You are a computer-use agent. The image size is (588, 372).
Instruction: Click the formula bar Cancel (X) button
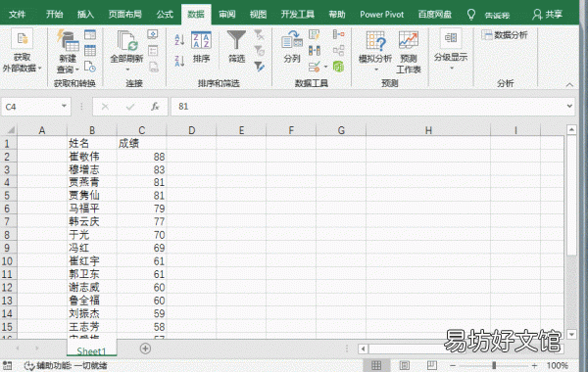(x=105, y=107)
